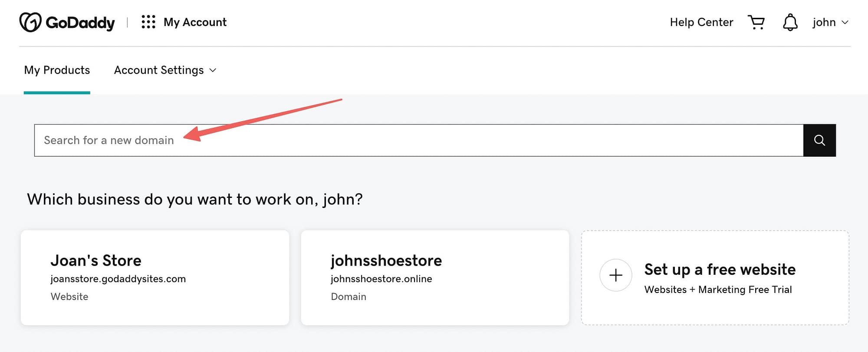
Task: Collapse the chevron next to john
Action: click(845, 22)
